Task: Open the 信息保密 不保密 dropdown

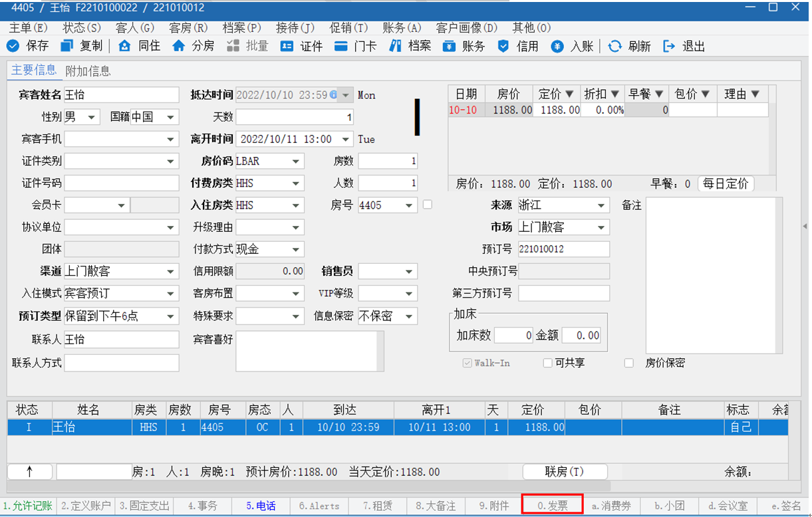Action: point(410,316)
